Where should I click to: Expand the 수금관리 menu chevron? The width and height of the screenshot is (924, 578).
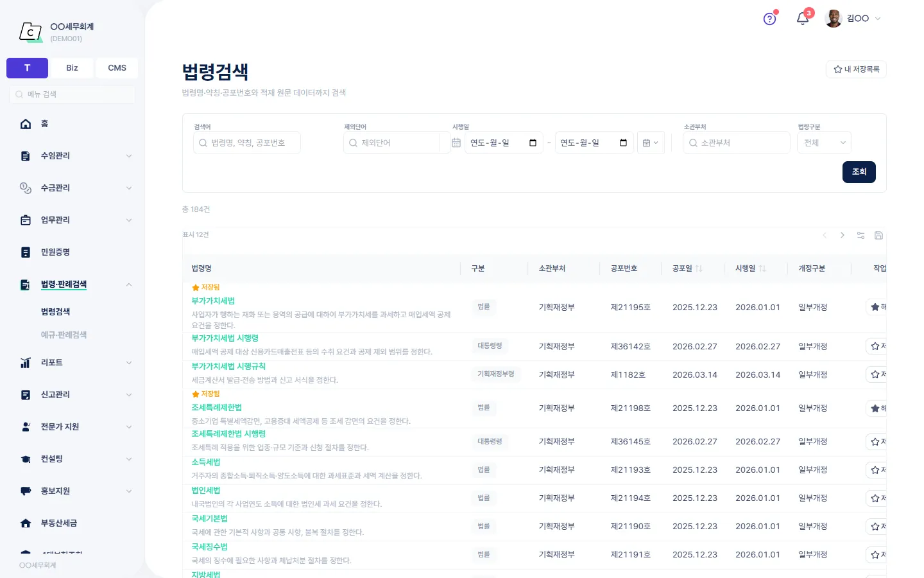(129, 188)
